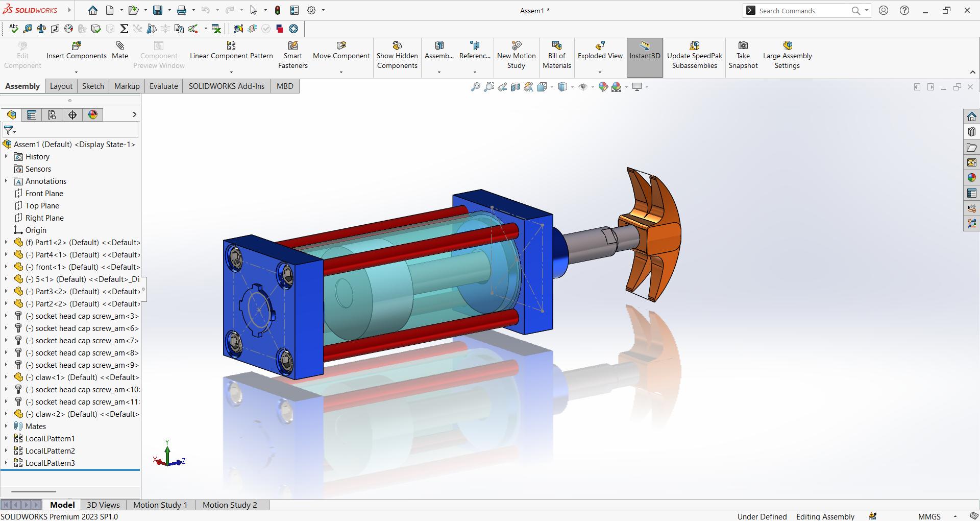Click Update SpeedPak Subassemblies

click(695, 55)
